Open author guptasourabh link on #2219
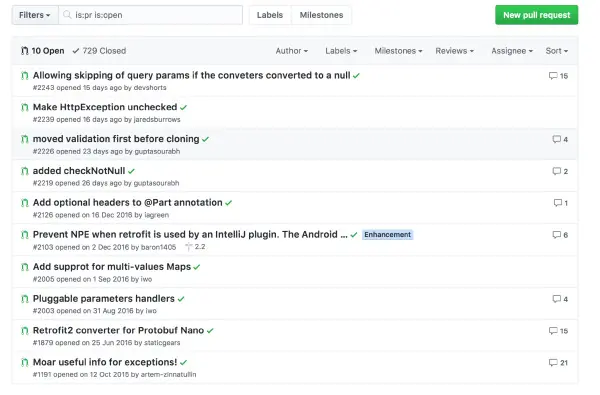Image resolution: width=600 pixels, height=395 pixels. pos(156,183)
